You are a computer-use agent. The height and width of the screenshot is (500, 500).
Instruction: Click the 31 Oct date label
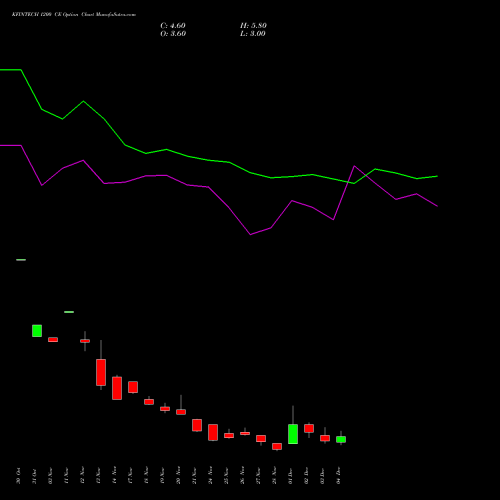(x=34, y=476)
